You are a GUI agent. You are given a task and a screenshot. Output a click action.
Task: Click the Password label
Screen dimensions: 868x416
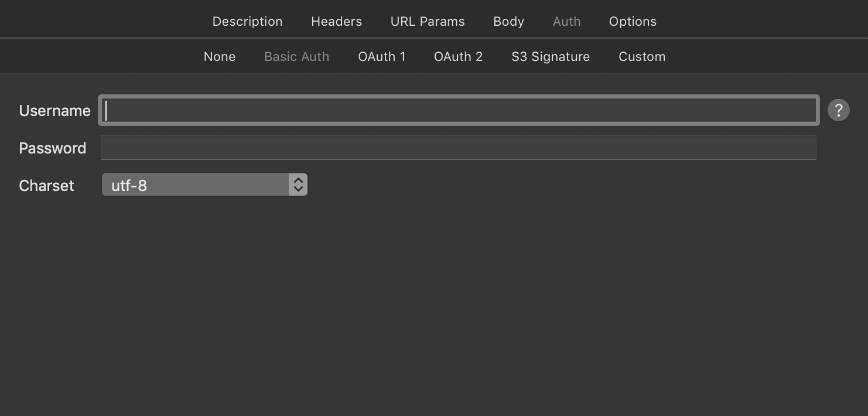(52, 148)
